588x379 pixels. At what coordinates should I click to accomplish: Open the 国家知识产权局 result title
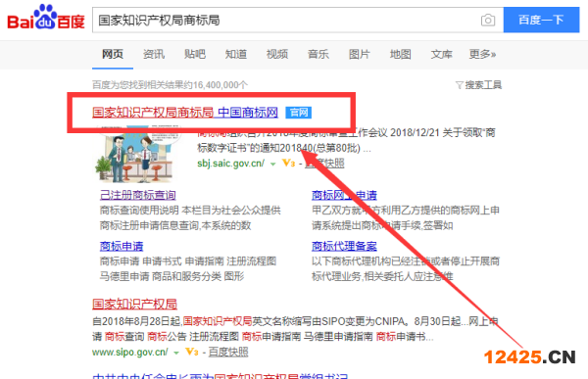[134, 304]
